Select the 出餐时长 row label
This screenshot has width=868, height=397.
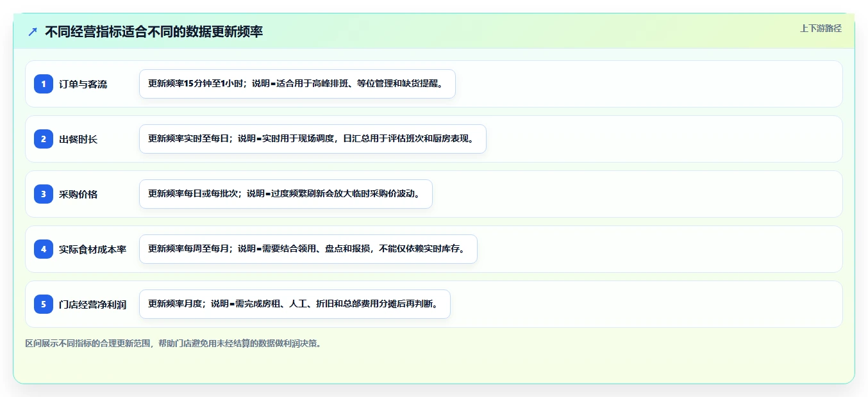(78, 139)
